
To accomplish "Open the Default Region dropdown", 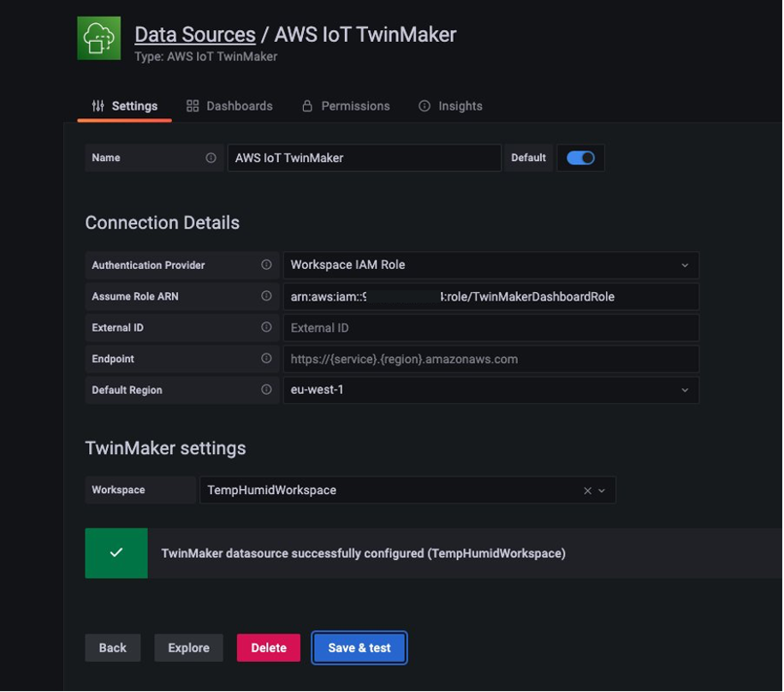I will [490, 390].
